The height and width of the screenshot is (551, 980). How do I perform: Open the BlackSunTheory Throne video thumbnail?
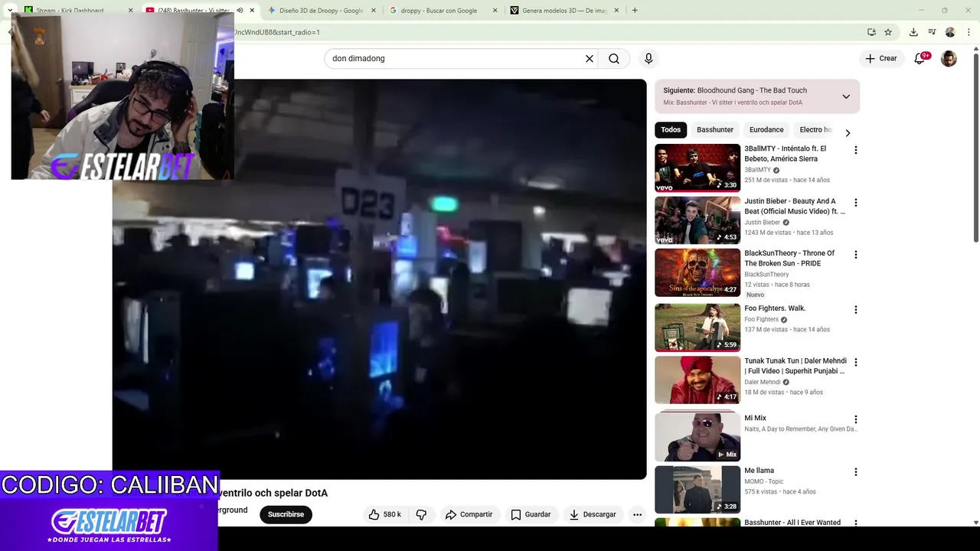coord(697,272)
